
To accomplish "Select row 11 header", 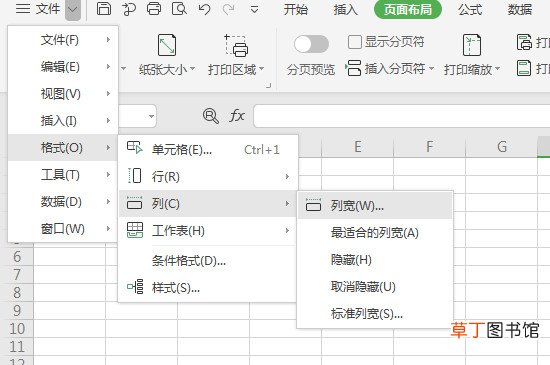I will pyautogui.click(x=17, y=346).
